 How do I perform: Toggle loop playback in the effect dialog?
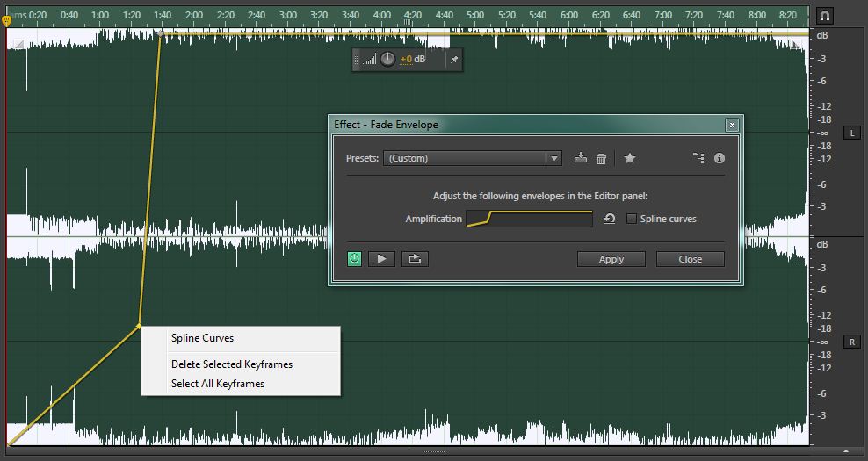pyautogui.click(x=413, y=259)
